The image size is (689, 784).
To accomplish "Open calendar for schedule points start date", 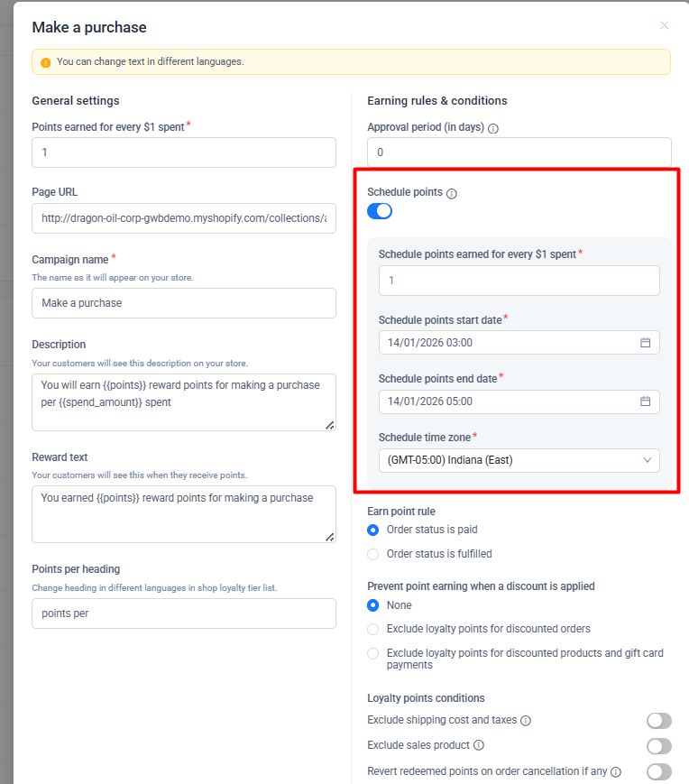I will coord(645,343).
